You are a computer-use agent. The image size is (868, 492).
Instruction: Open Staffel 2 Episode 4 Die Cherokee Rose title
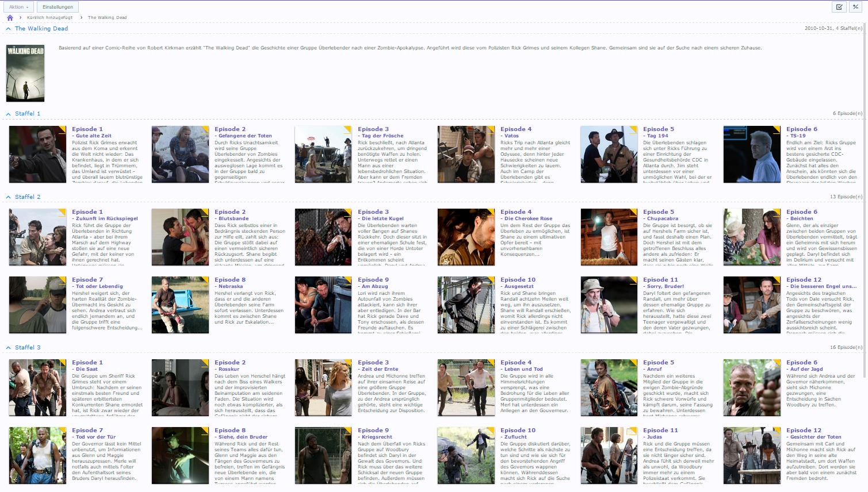click(527, 218)
